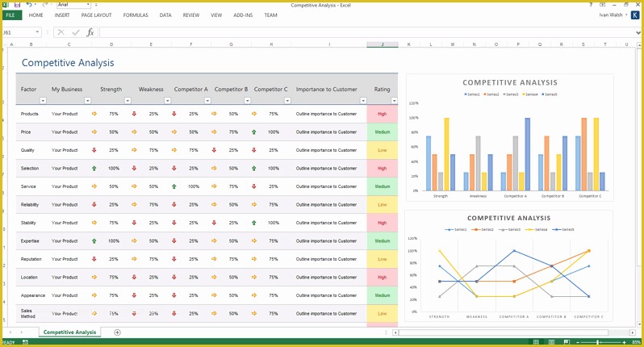Open the VIEW ribbon tab
The height and width of the screenshot is (347, 644).
click(216, 15)
